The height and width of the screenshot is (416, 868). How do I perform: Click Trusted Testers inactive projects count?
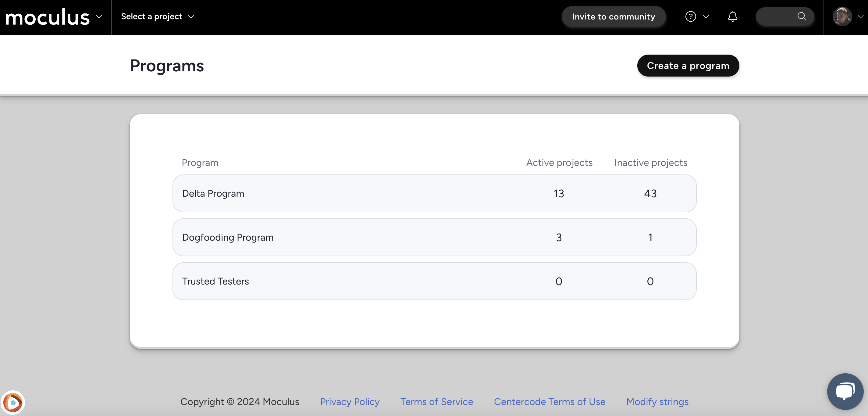(x=650, y=281)
